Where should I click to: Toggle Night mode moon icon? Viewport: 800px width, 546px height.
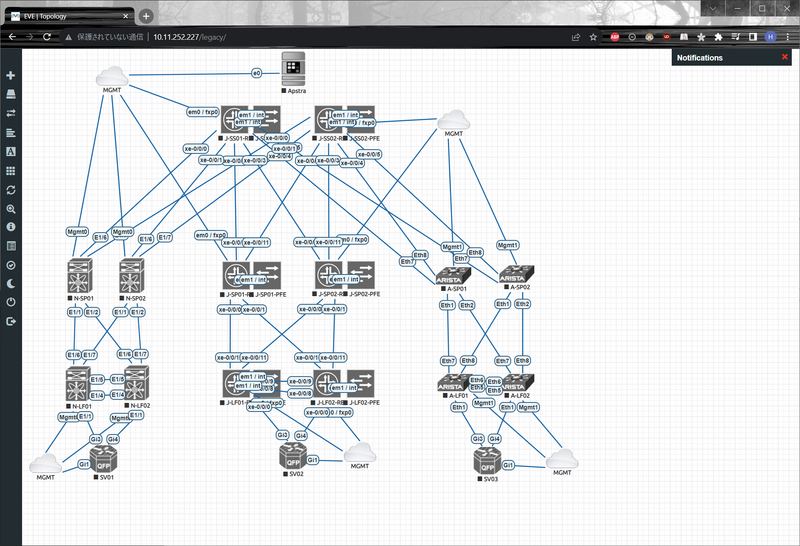pos(11,284)
